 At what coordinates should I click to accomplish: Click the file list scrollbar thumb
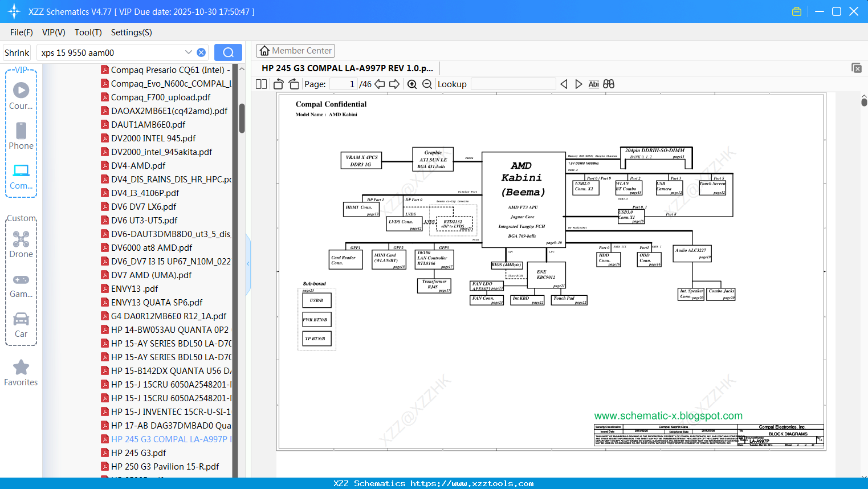coord(242,118)
